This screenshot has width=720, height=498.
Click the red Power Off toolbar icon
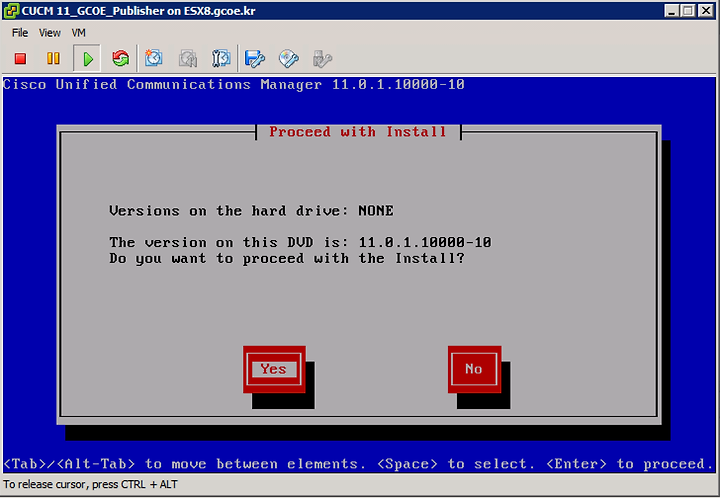20,58
